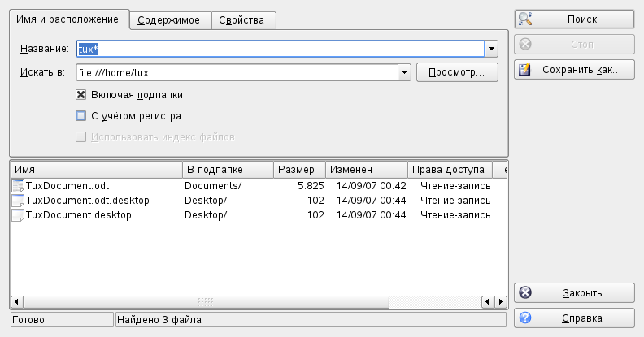Sort results by the Изменён column header

tap(366, 169)
